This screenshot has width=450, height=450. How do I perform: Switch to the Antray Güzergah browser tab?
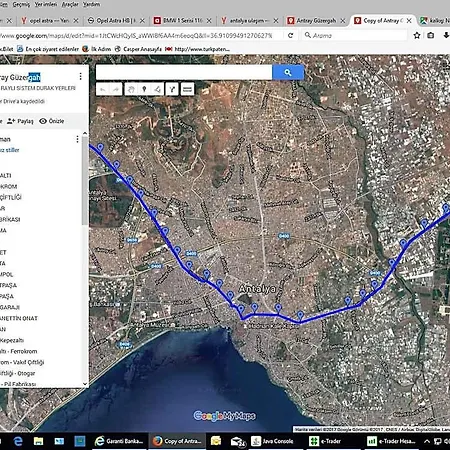[316, 21]
